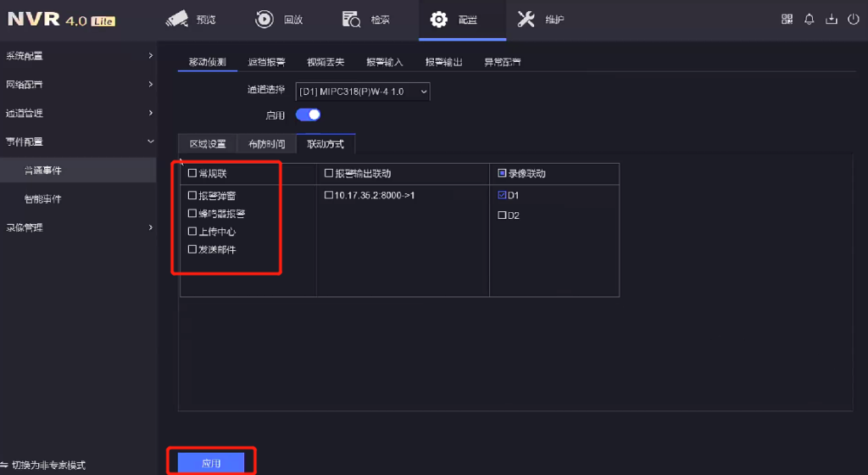Click the power button icon
868x475 pixels.
(853, 19)
